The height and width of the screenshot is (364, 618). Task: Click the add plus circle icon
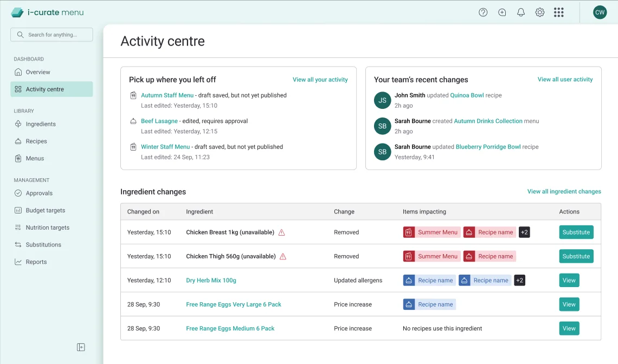pos(502,12)
